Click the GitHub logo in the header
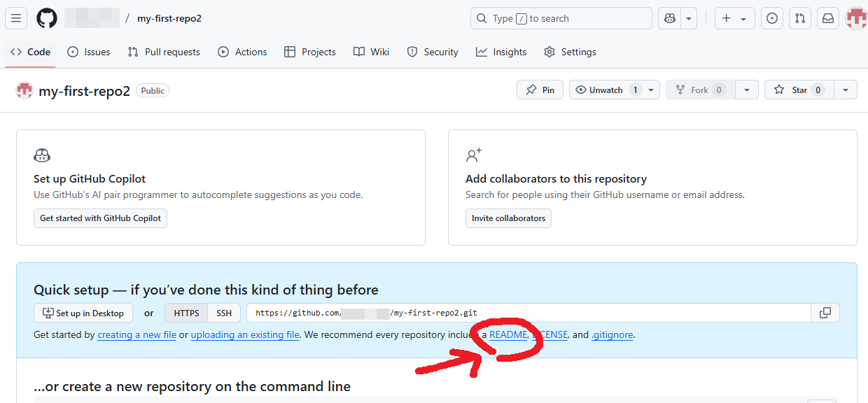 (x=46, y=17)
